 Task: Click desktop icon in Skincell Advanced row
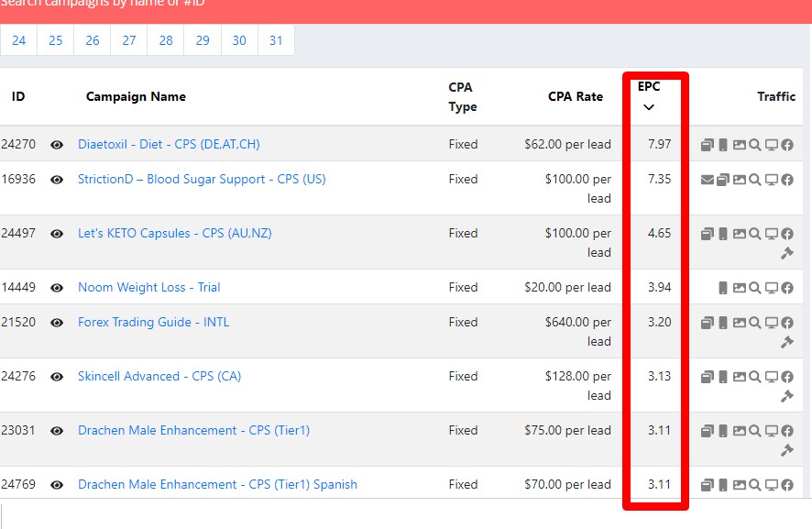(x=772, y=377)
